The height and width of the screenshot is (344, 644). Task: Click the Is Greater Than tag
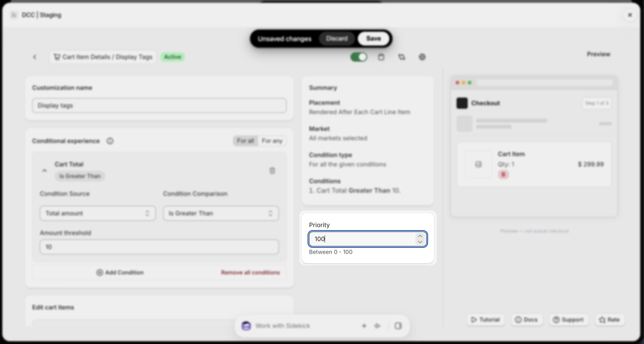[x=80, y=176]
